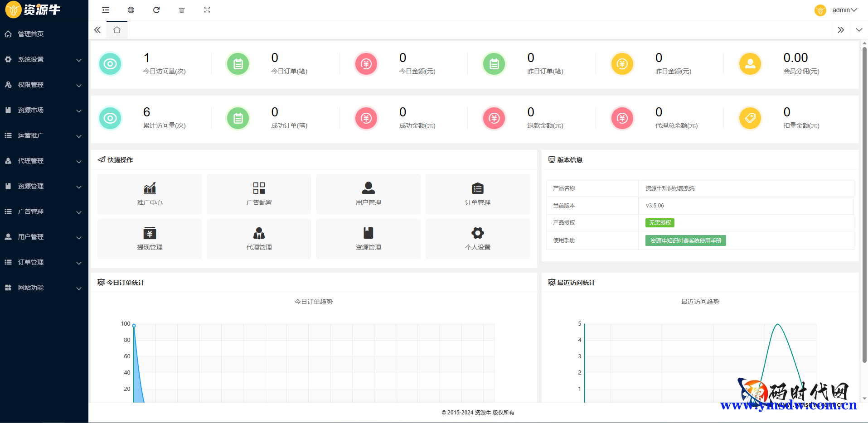Expand the 资源市场 sidebar menu

(x=44, y=110)
